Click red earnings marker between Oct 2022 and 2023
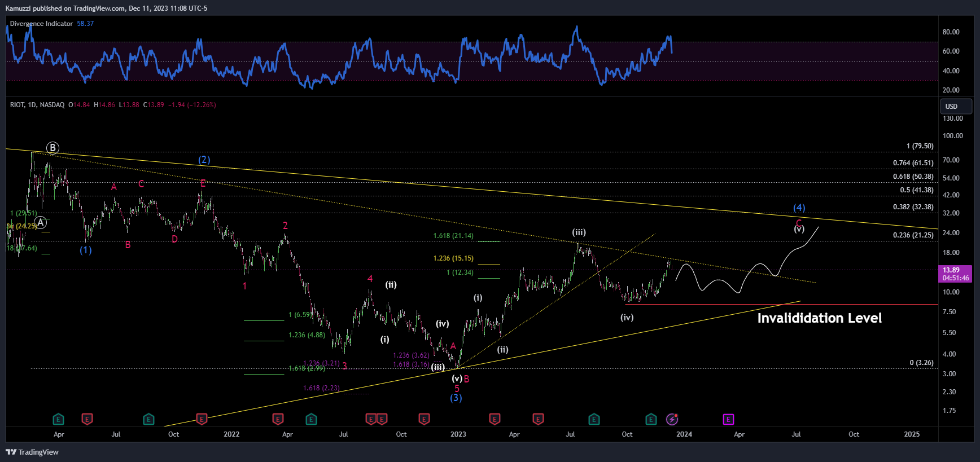This screenshot has width=980, height=462. click(424, 419)
